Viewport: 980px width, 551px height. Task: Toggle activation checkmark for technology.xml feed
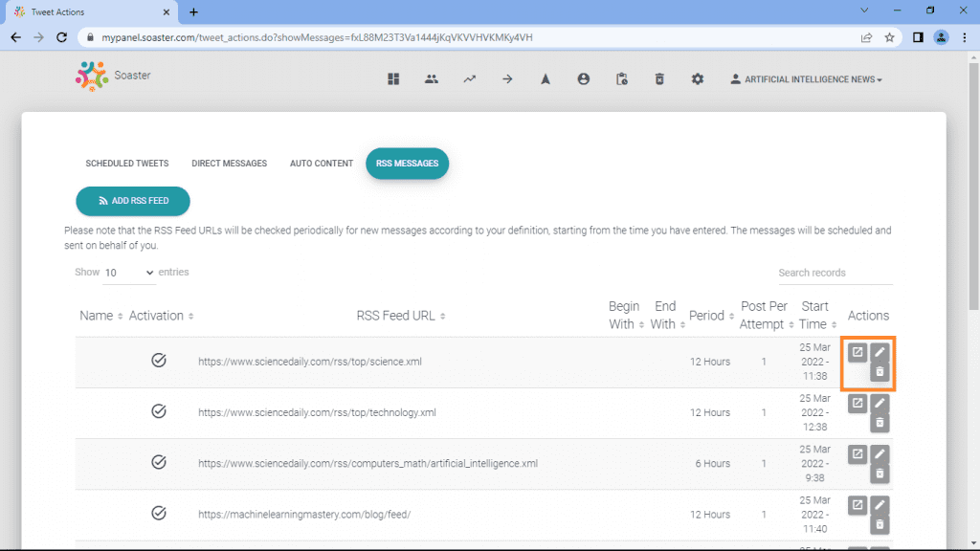[x=159, y=411]
